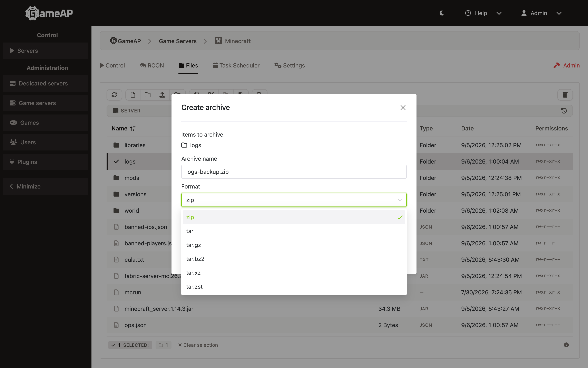Switch to the Control tab

tap(112, 65)
